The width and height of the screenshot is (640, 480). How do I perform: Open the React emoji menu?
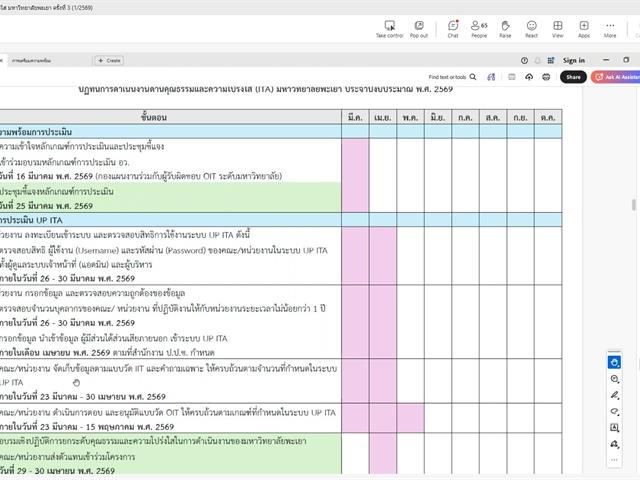(x=531, y=27)
